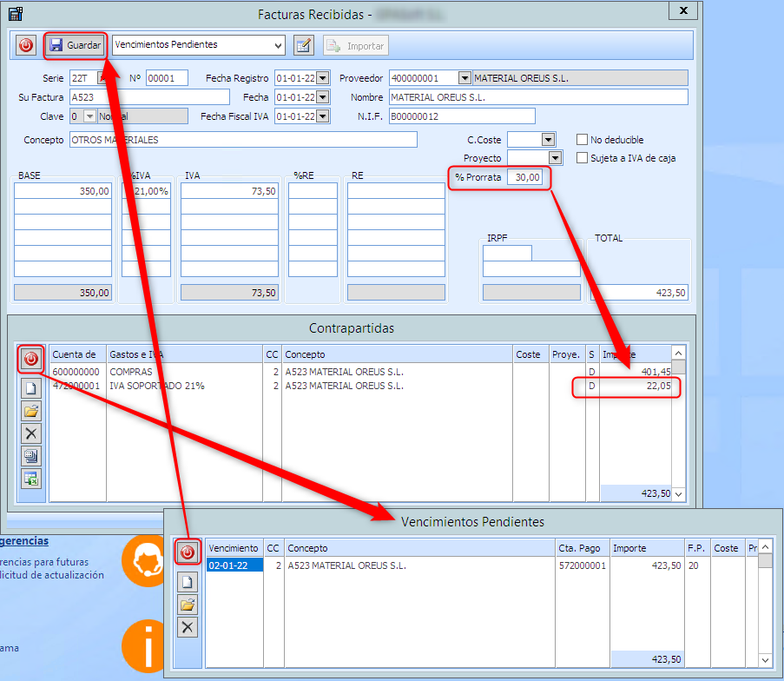The width and height of the screenshot is (784, 681).
Task: Open the Fecha Registro date picker
Action: pos(323,78)
